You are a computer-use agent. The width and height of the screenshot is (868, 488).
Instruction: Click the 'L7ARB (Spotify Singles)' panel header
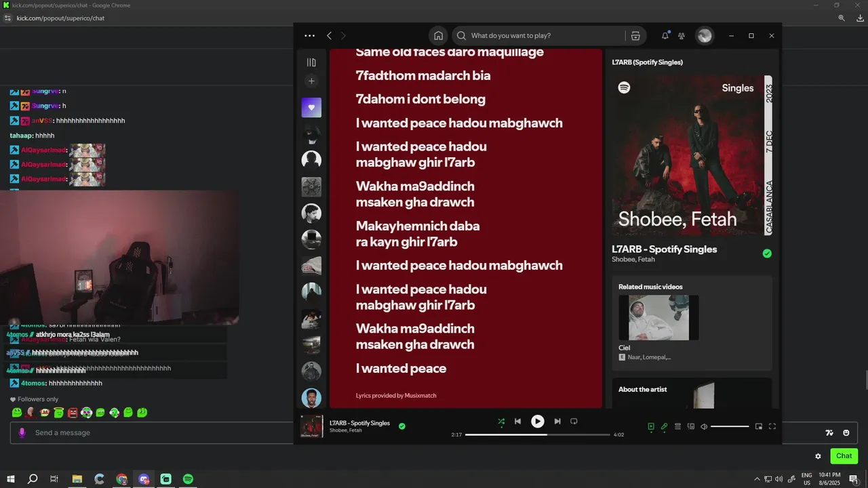[x=647, y=62]
